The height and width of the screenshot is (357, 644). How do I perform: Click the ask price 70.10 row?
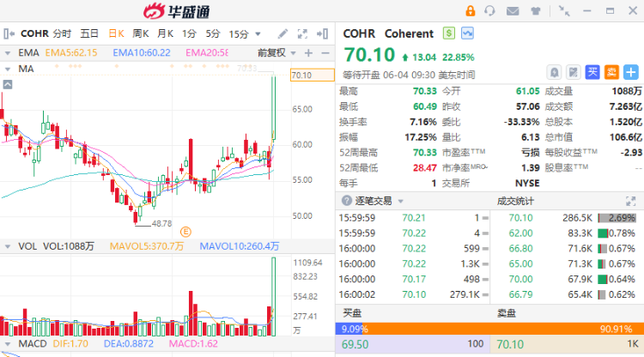pos(568,344)
